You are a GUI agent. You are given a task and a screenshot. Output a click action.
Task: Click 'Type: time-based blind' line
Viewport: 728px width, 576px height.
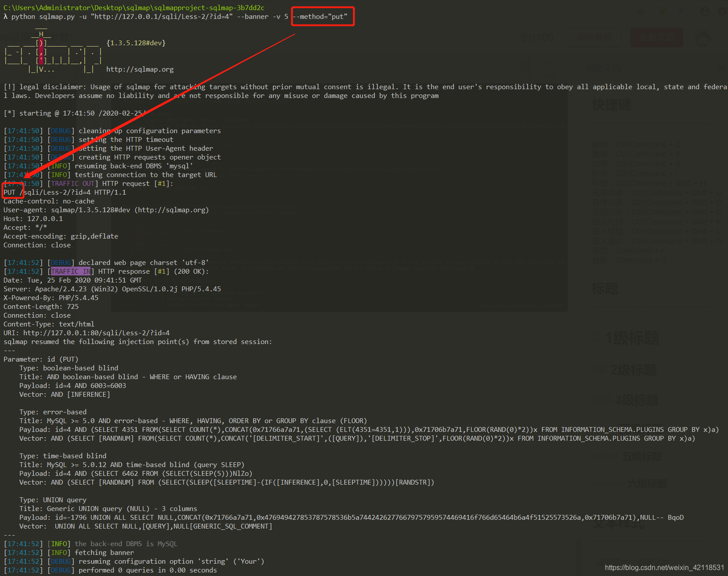tap(63, 456)
